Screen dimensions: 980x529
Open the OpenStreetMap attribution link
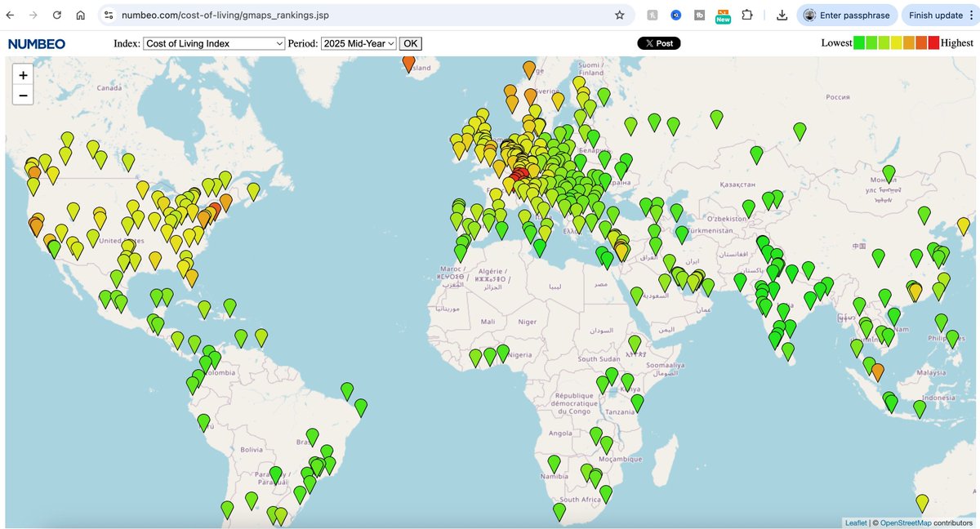[906, 522]
